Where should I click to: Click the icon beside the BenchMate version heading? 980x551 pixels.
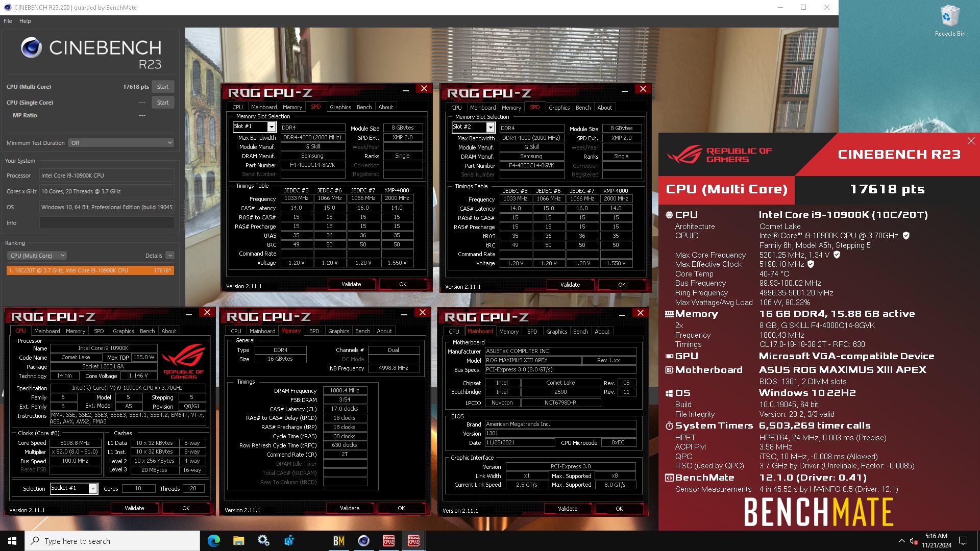(x=669, y=478)
